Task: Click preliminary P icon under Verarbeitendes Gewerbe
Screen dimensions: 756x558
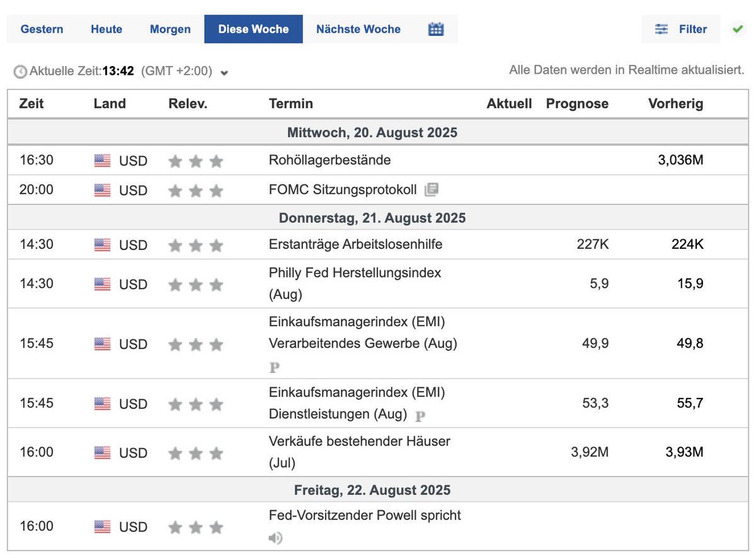Action: 275,367
